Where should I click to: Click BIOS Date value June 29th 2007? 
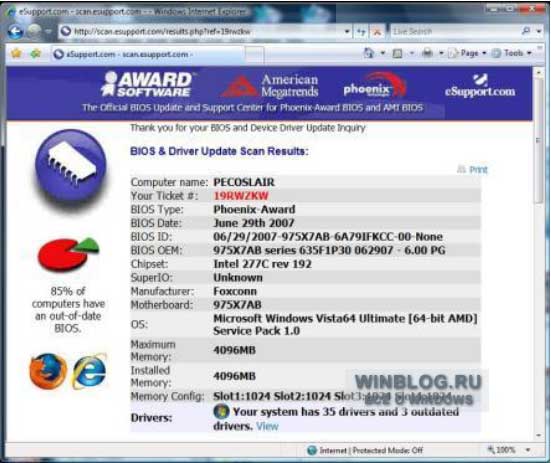(254, 223)
